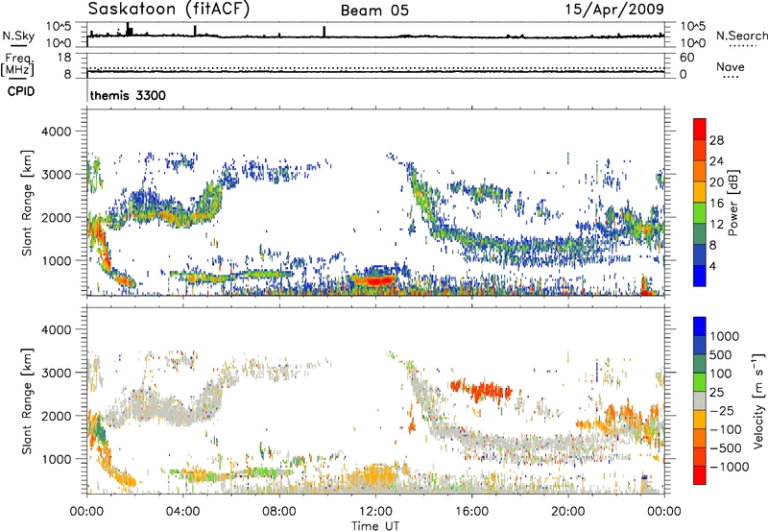This screenshot has height=532, width=768.
Task: Click the 12 label on power colorbar
Action: click(x=716, y=225)
